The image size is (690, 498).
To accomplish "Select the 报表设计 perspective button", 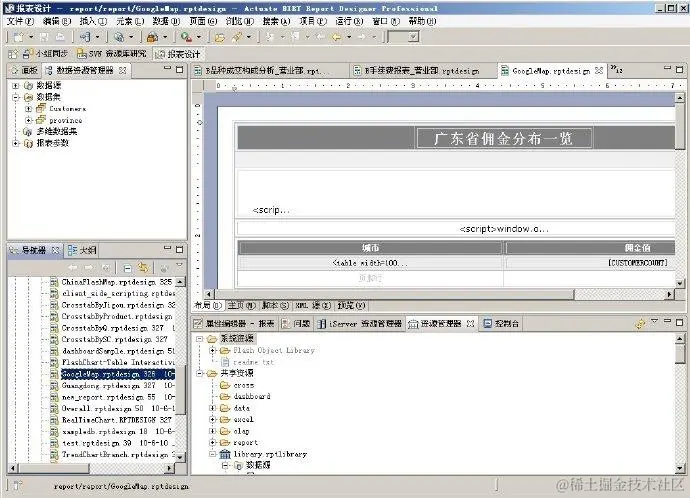I will click(178, 54).
